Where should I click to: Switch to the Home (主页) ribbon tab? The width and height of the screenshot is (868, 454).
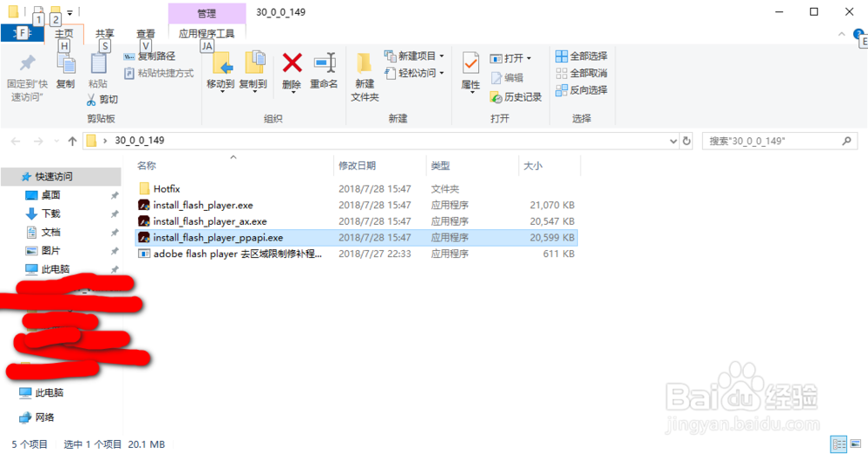click(64, 34)
